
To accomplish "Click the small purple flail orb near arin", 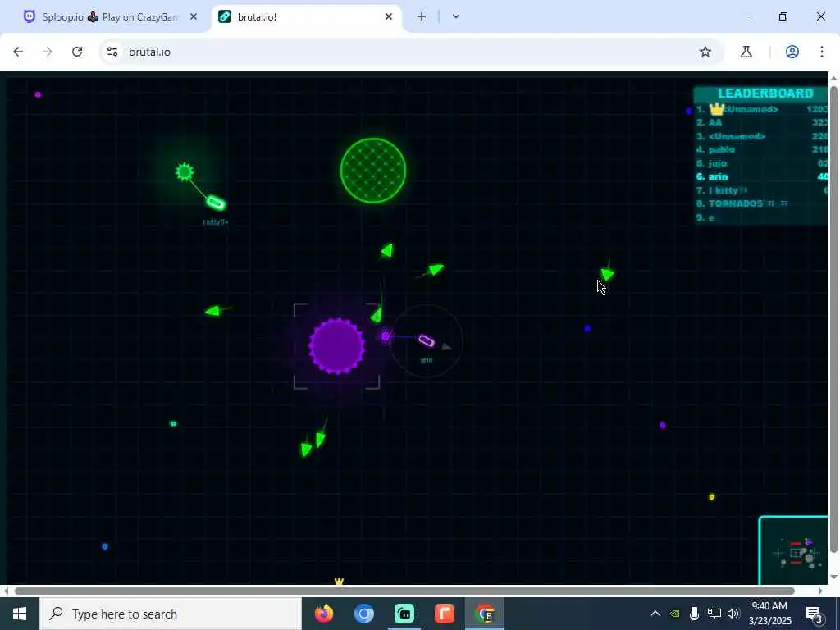I will click(x=386, y=336).
